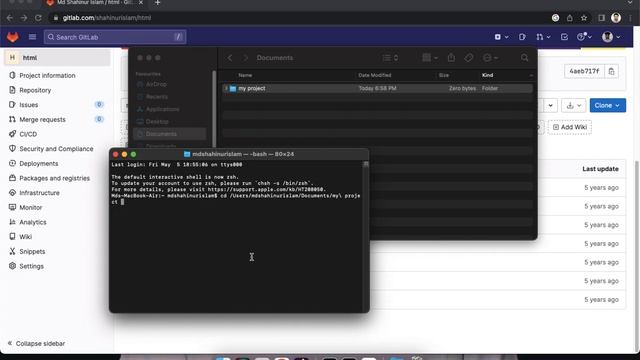Open the html project in sidebar
The width and height of the screenshot is (640, 360).
point(57,58)
